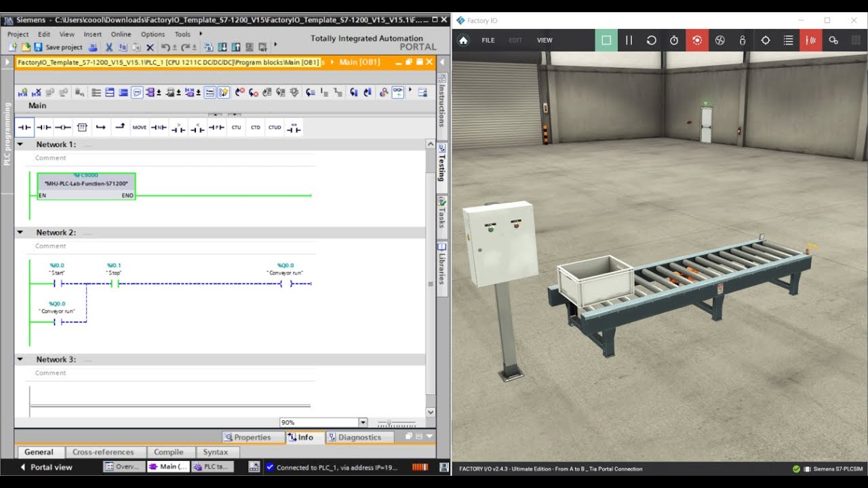Open Factory IO VIEW menu

coord(545,40)
